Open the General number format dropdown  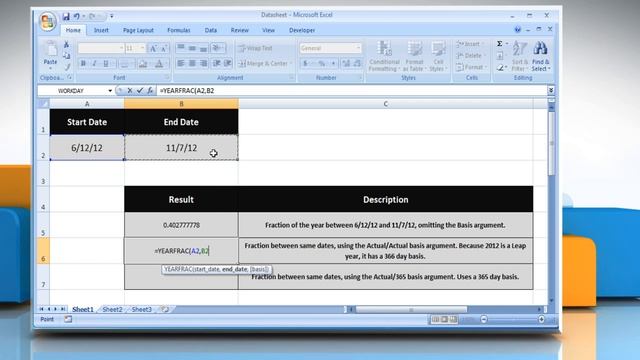(358, 48)
